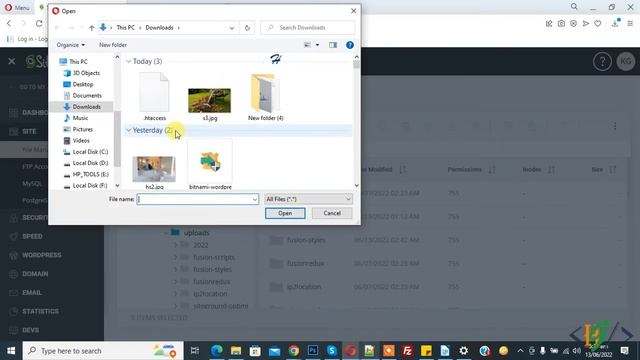Select Music in navigation tree

(x=76, y=118)
